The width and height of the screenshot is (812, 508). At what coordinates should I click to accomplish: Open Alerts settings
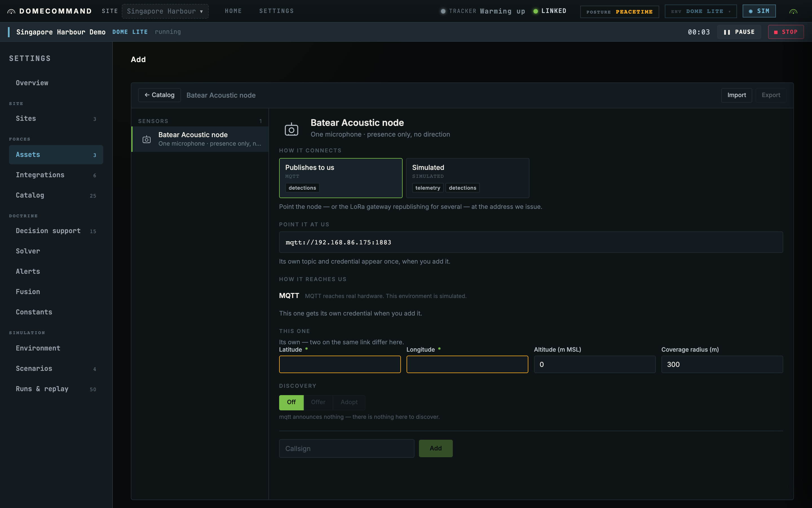tap(56, 271)
